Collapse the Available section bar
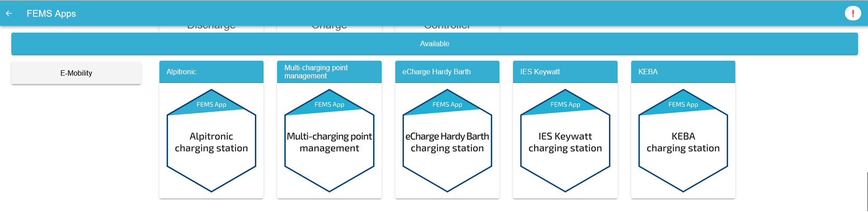 tap(435, 43)
